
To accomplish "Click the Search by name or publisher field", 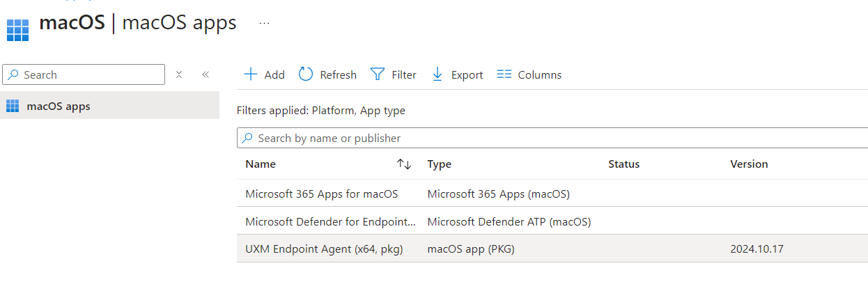I will [x=552, y=138].
